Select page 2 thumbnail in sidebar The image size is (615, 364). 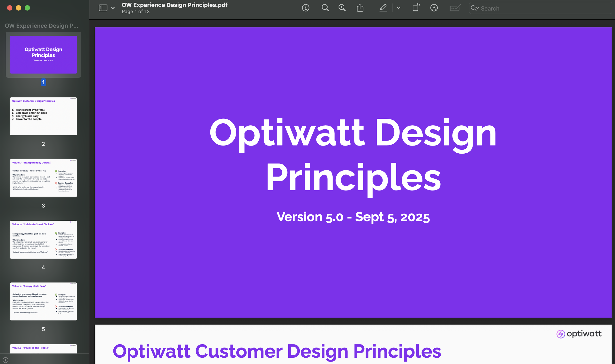tap(43, 116)
